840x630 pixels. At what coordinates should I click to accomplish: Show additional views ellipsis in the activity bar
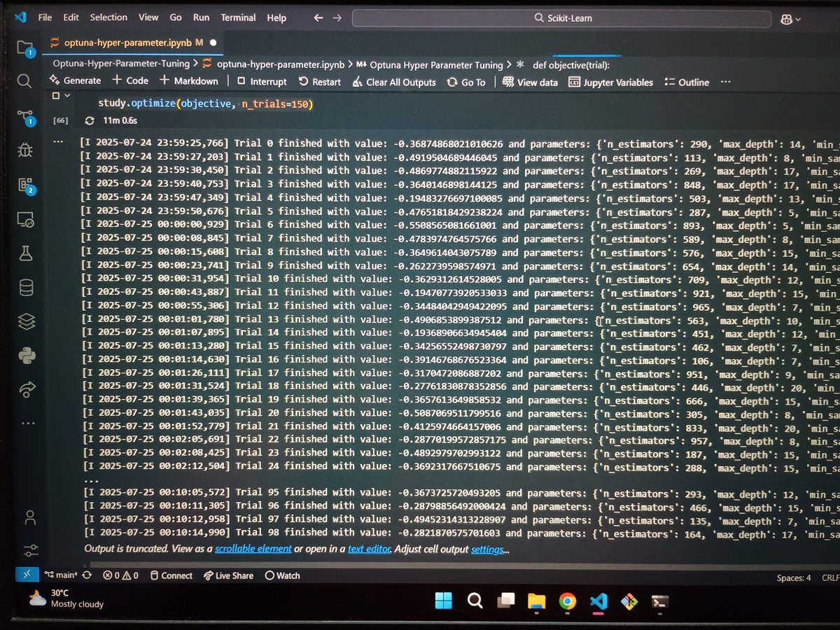click(x=27, y=423)
